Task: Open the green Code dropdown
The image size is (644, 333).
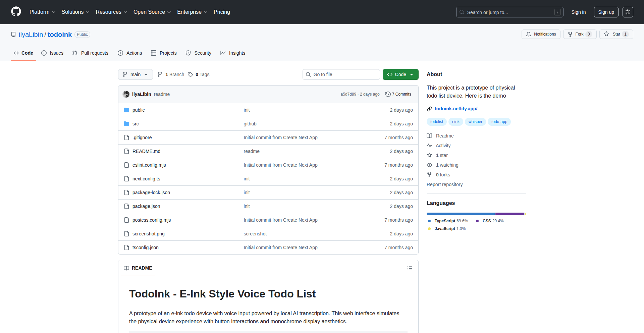Action: click(400, 74)
